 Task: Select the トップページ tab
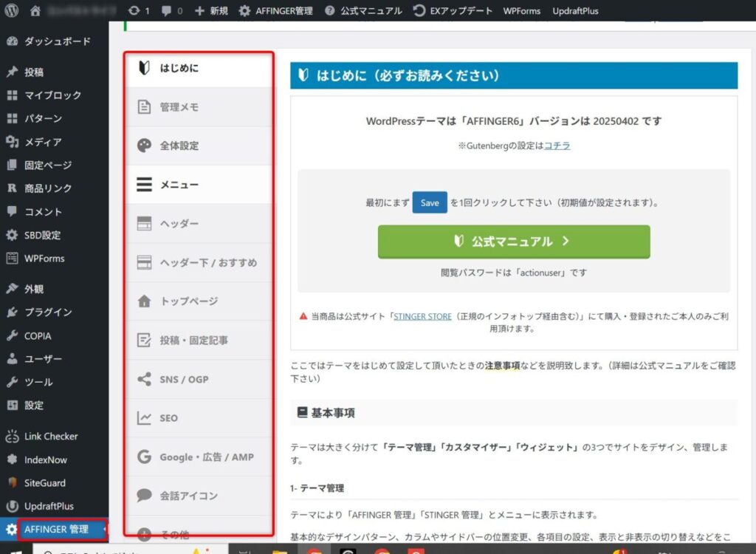pos(199,301)
